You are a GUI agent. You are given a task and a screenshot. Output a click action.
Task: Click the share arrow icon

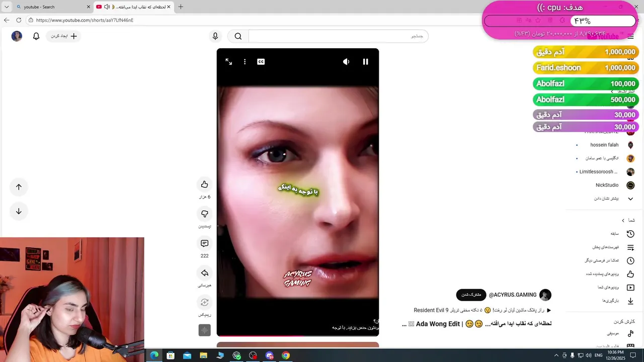coord(204,273)
